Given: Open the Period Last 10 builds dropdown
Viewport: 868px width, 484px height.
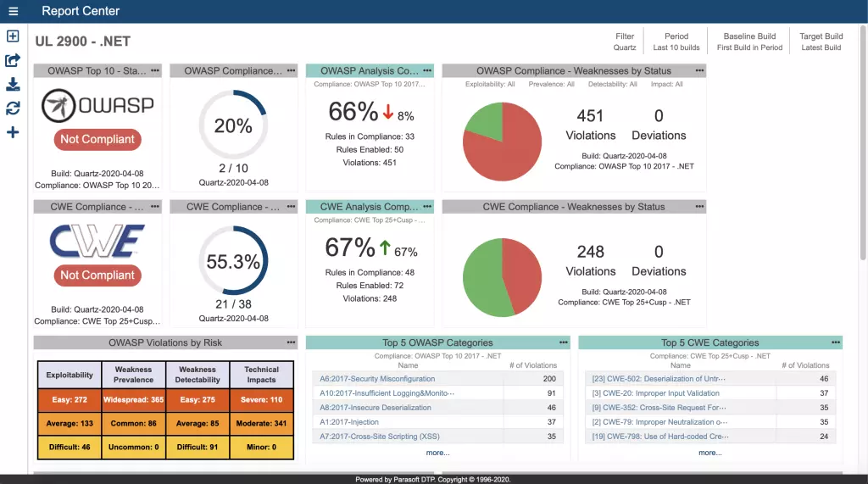Looking at the screenshot, I should point(676,42).
